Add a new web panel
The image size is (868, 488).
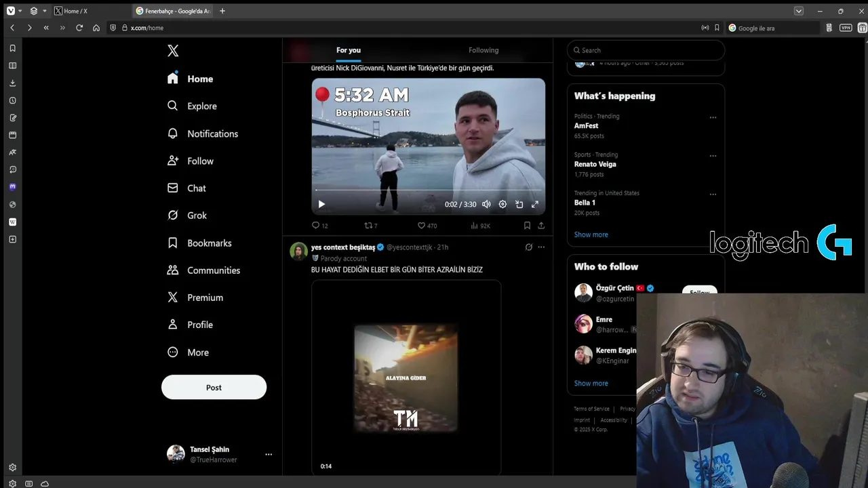12,239
